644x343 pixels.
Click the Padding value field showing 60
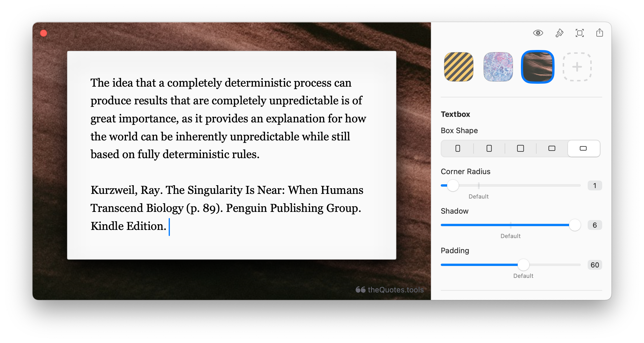coord(594,265)
